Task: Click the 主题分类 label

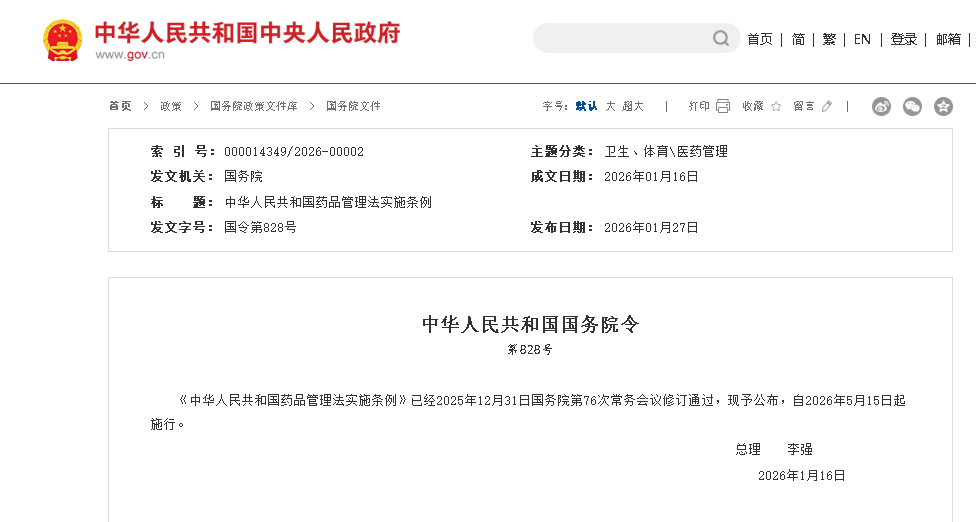Action: point(563,152)
